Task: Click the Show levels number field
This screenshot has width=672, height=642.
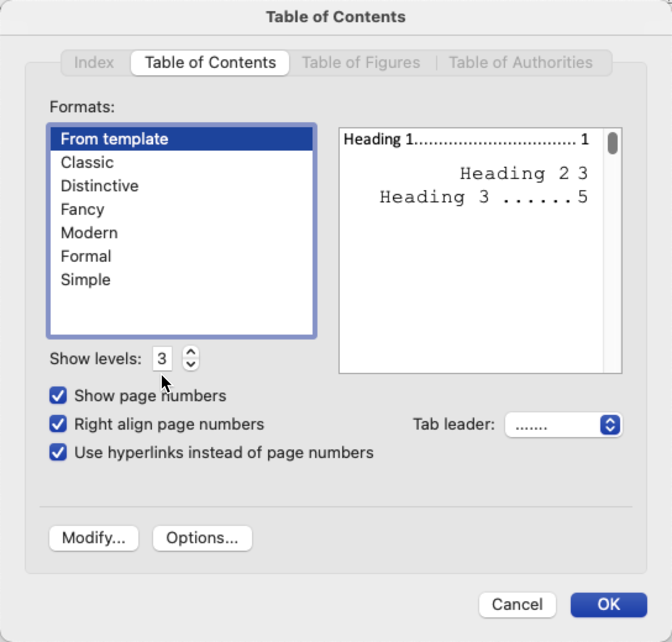Action: [x=162, y=359]
